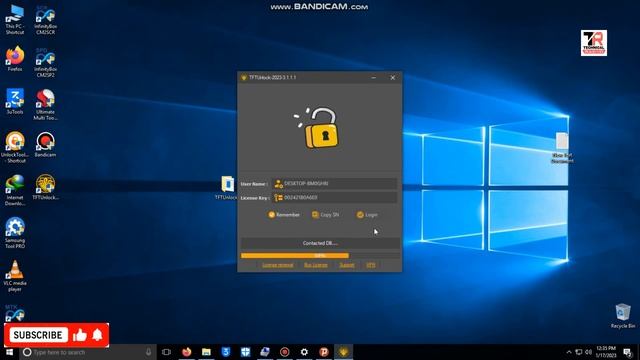640x360 pixels.
Task: Select the UnlockTool shortcut desktop icon
Action: point(15,147)
